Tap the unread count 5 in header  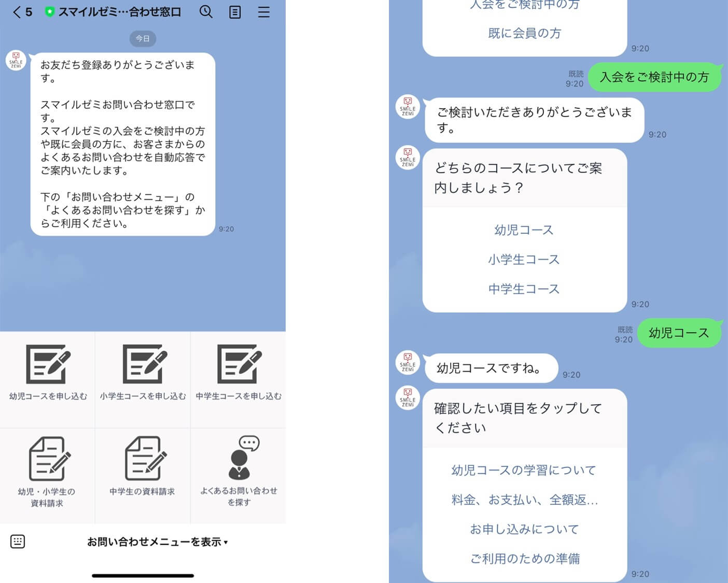pyautogui.click(x=29, y=12)
